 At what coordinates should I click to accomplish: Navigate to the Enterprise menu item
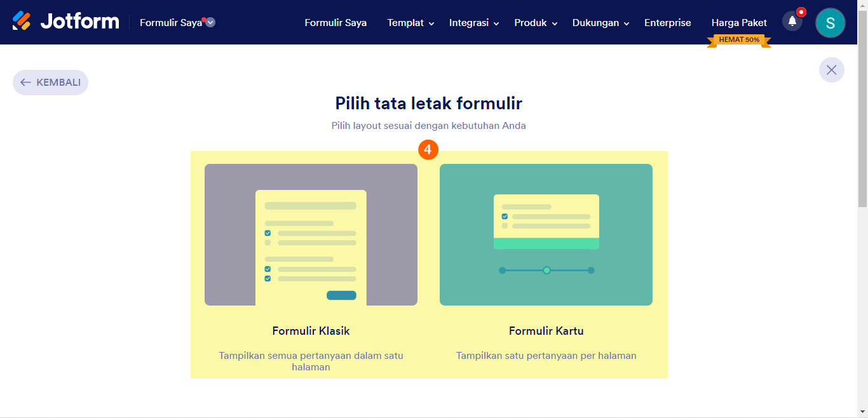(x=667, y=23)
